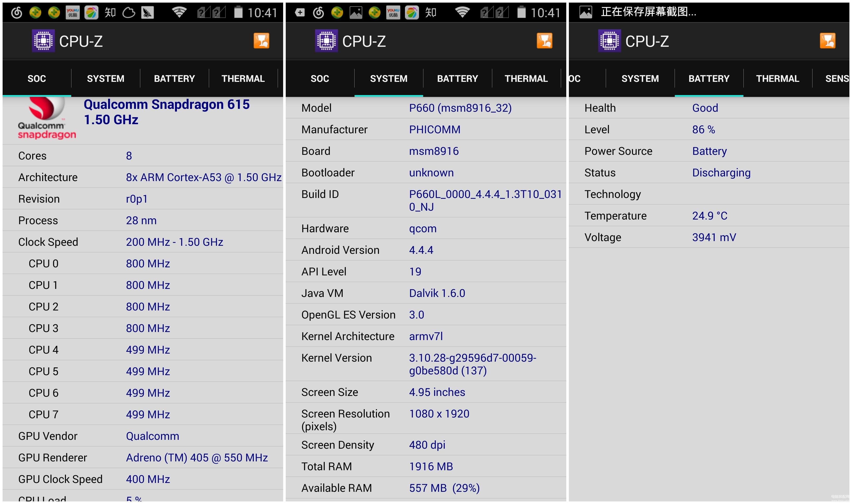The image size is (852, 504).
Task: Open the orange trophy icon in right screenshot
Action: (828, 41)
